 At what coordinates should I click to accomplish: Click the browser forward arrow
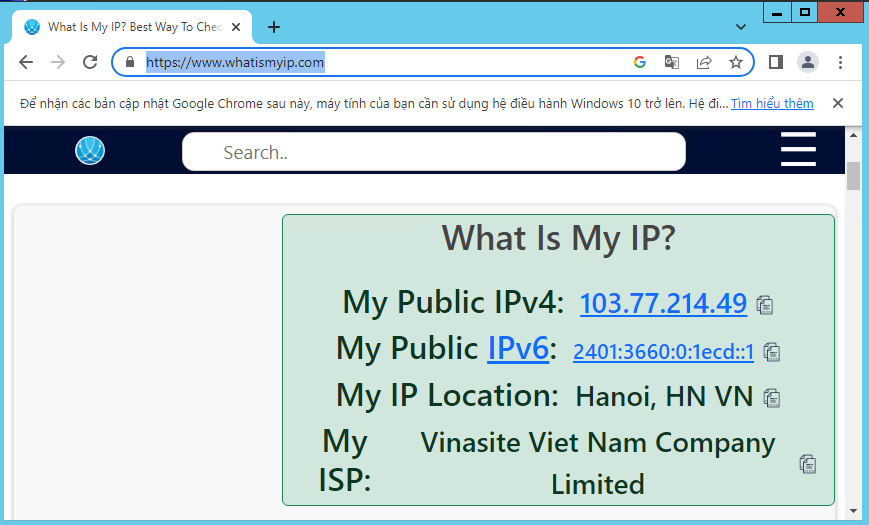58,62
